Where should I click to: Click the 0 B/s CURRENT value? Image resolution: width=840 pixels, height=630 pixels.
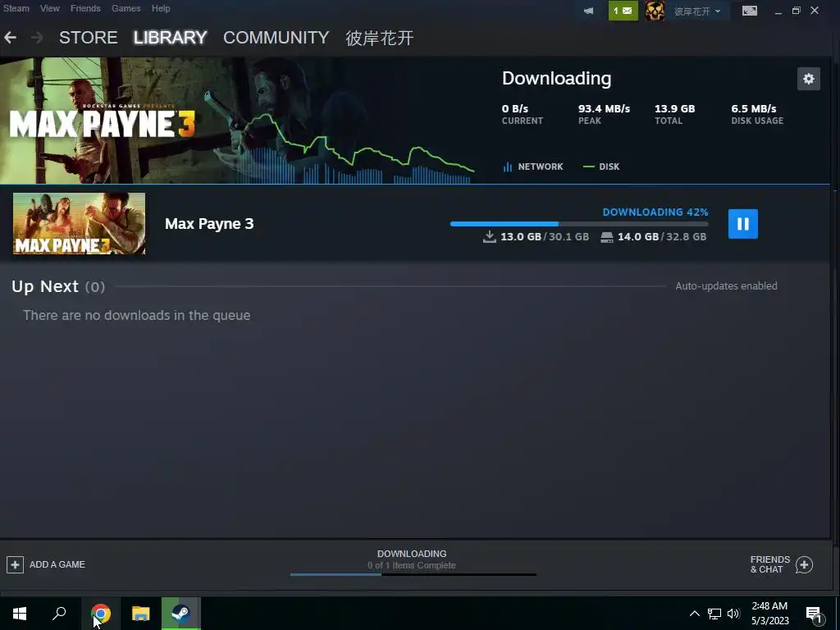(x=515, y=109)
